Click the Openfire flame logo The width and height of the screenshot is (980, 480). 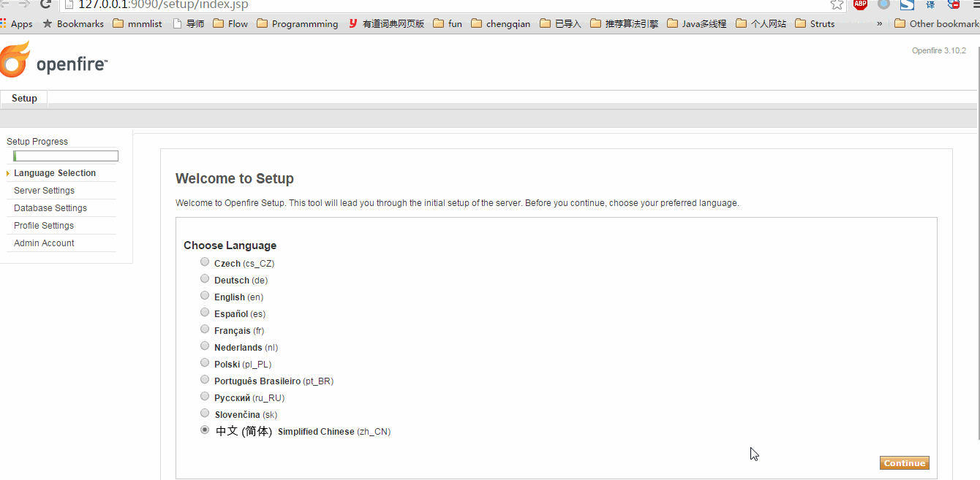(15, 59)
